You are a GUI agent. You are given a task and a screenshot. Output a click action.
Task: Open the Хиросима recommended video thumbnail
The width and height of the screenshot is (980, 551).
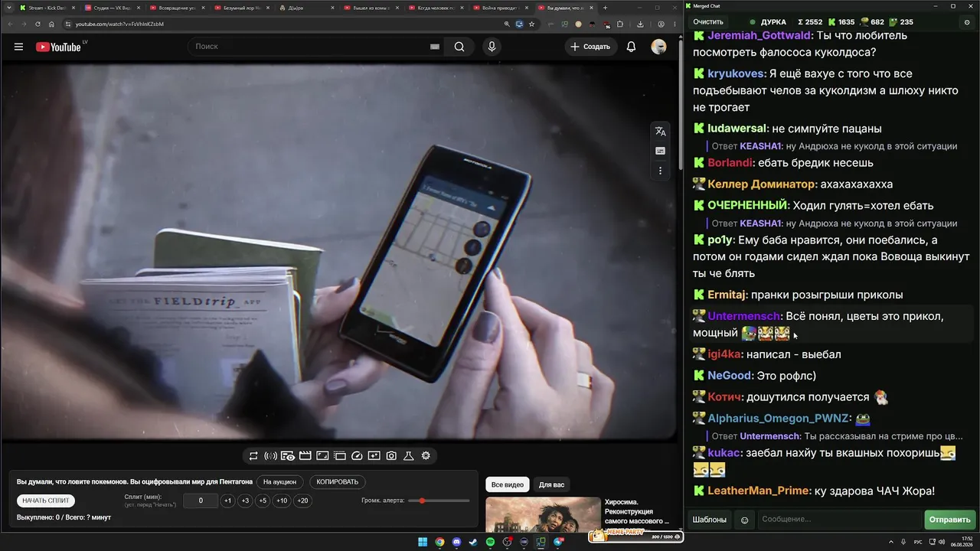[x=543, y=515]
